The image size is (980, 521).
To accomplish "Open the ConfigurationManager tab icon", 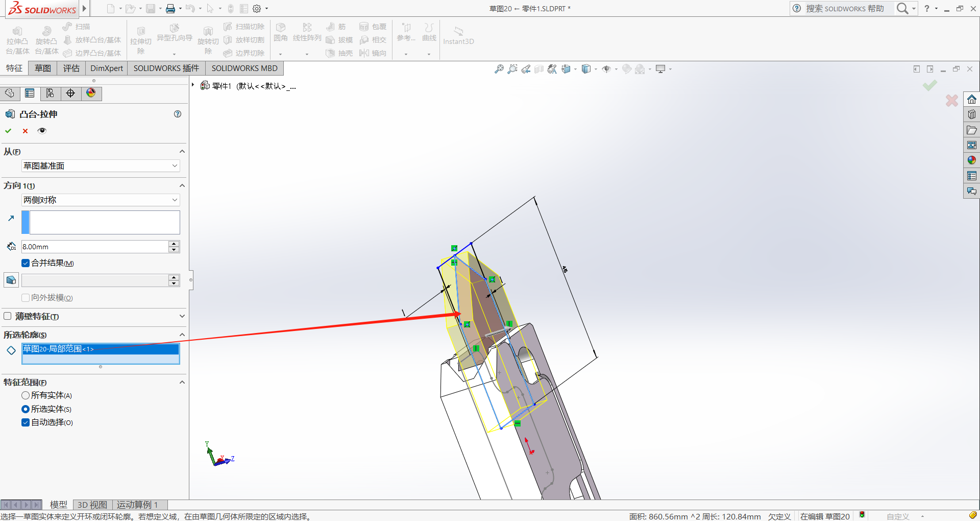I will (x=50, y=93).
